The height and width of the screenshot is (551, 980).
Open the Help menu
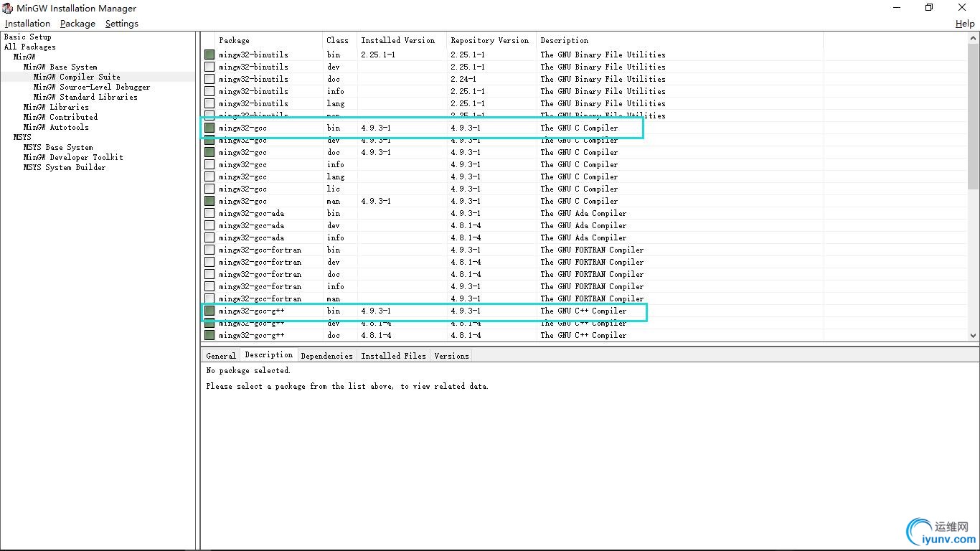pos(965,24)
